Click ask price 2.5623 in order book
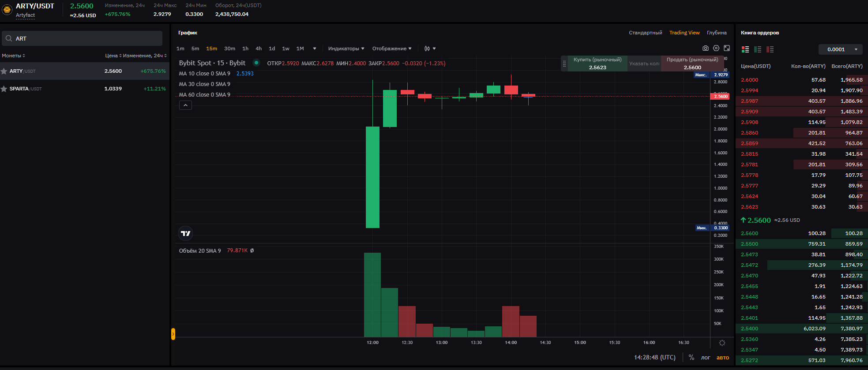Viewport: 868px width, 370px height. (749, 207)
